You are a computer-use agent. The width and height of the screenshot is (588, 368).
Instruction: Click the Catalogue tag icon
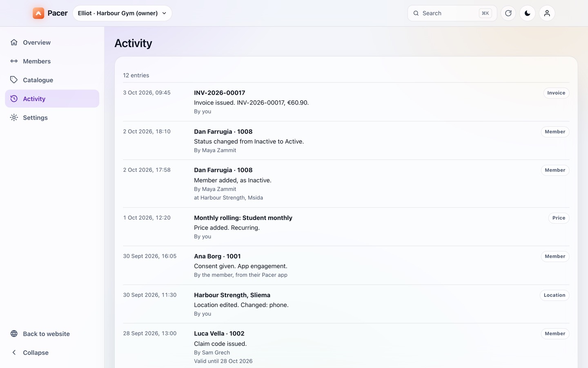(14, 80)
